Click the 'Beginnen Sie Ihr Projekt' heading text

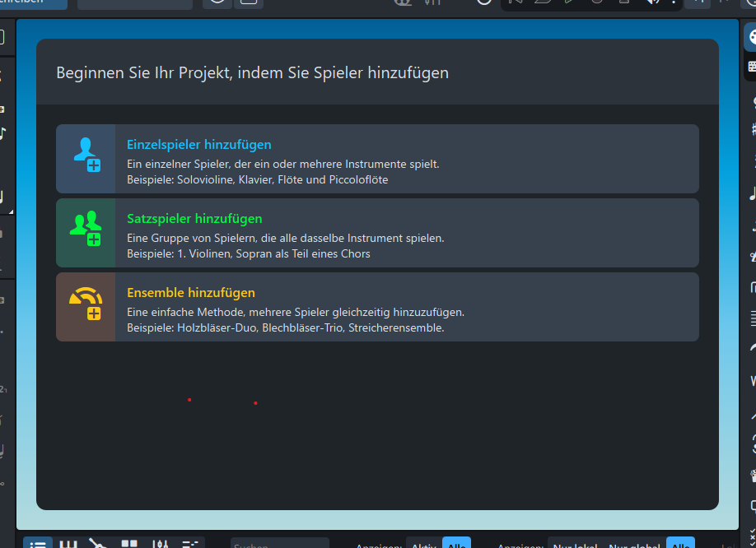(x=253, y=72)
